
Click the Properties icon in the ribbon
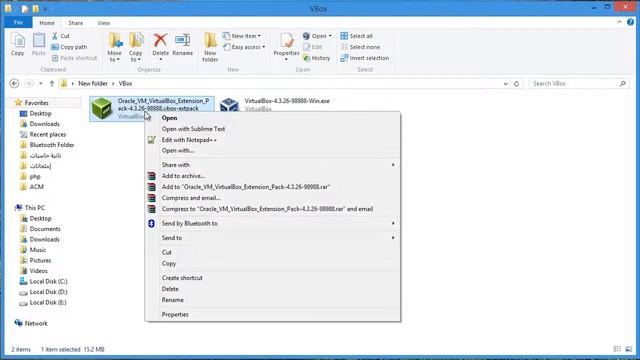(x=286, y=40)
